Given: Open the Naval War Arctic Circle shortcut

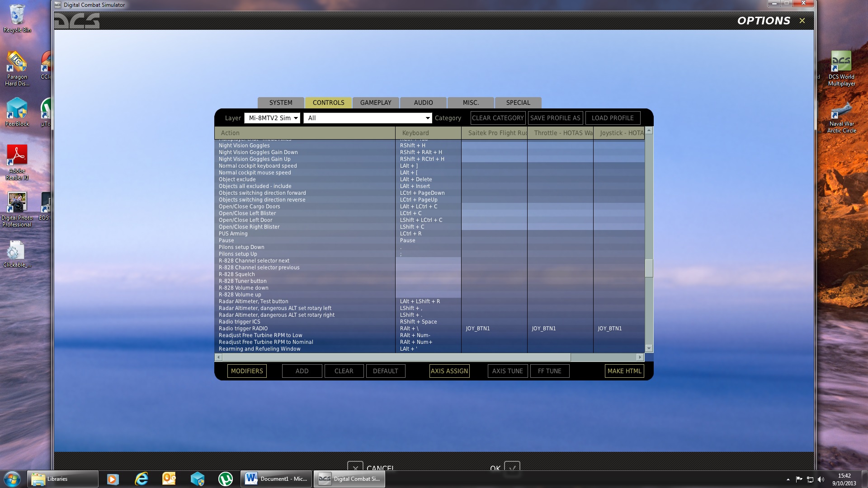Looking at the screenshot, I should click(841, 117).
